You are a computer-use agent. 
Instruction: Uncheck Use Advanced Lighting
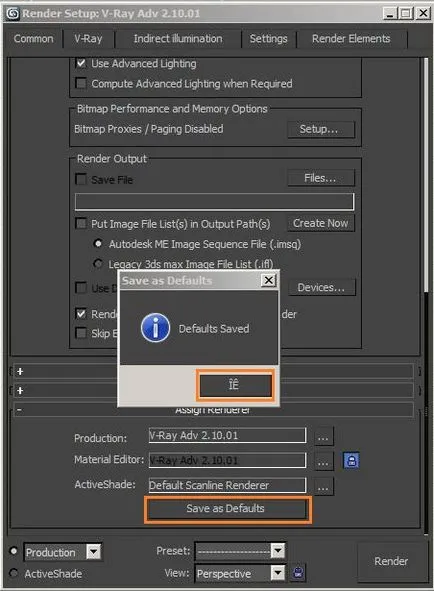(x=81, y=63)
